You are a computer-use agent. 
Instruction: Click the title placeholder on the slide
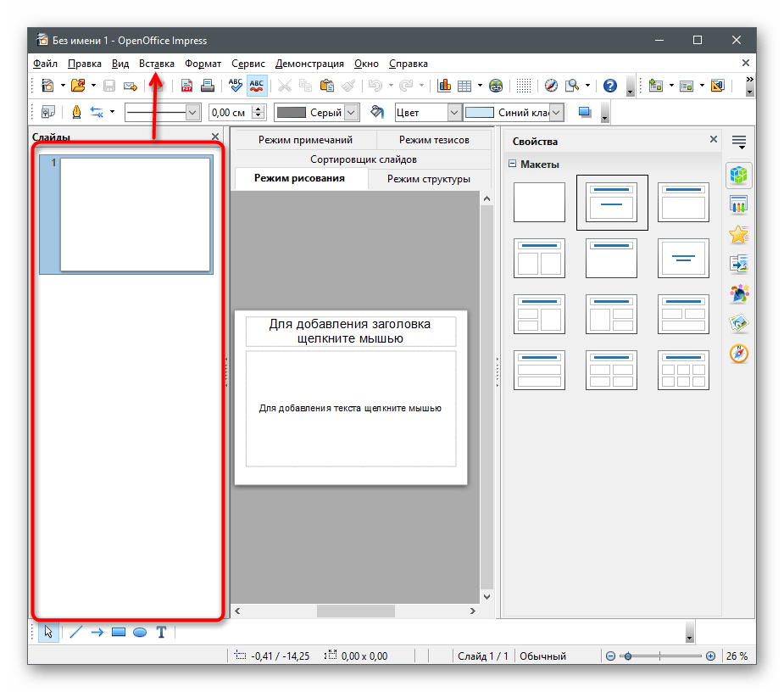click(x=350, y=332)
